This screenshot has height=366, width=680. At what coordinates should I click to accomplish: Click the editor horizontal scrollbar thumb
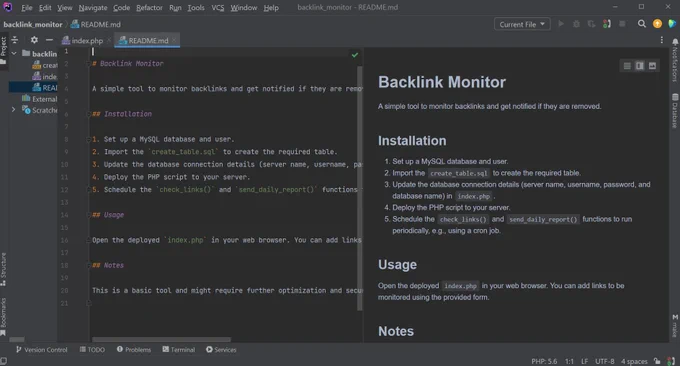tap(161, 340)
